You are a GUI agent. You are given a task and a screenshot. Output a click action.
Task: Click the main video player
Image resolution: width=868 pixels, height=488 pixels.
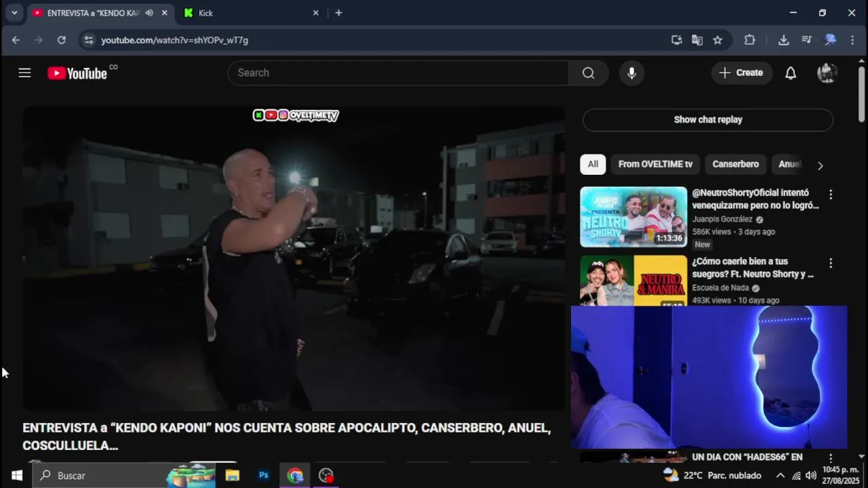click(294, 258)
